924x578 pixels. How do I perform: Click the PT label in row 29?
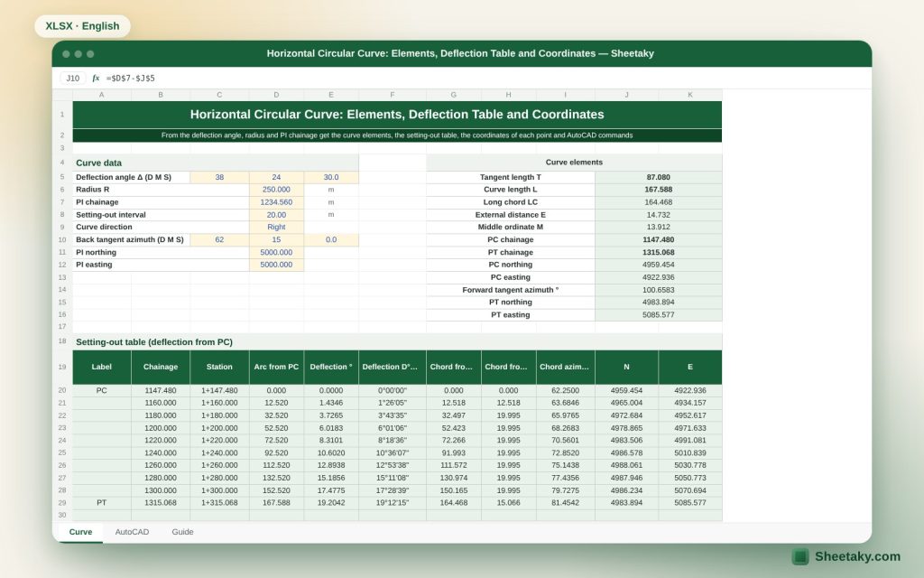[x=101, y=503]
